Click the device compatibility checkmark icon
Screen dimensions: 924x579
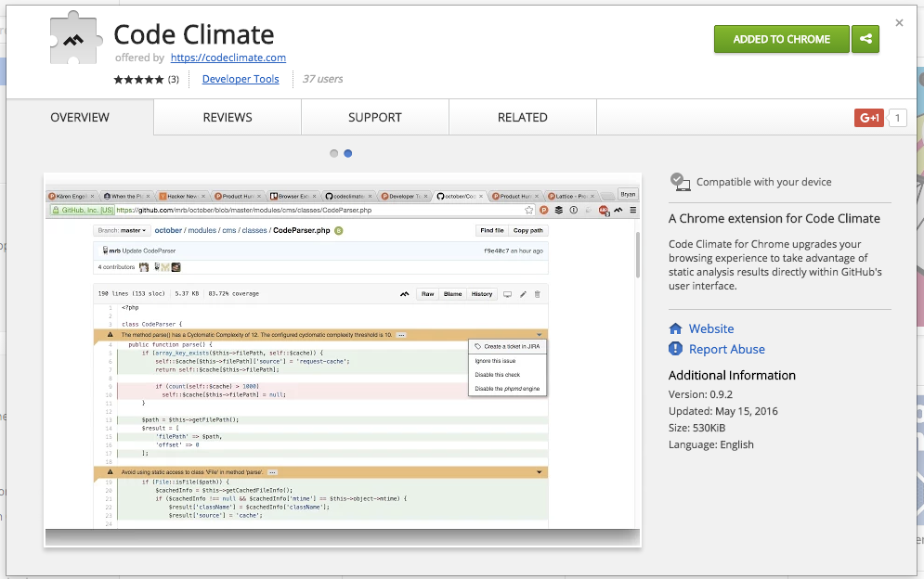click(680, 182)
